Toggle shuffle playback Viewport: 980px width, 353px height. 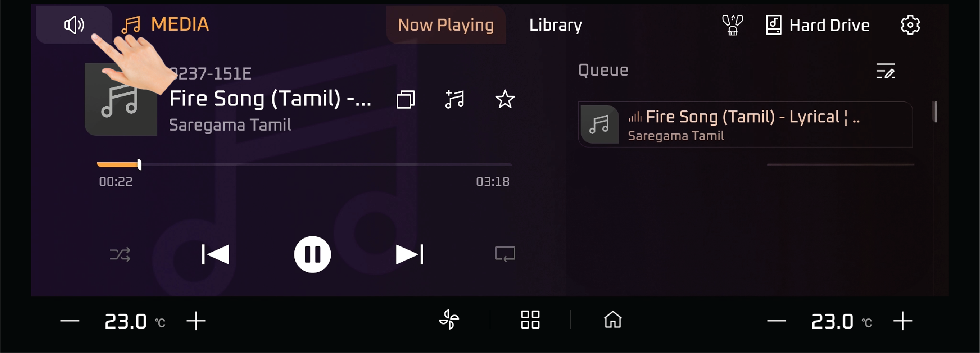point(120,254)
